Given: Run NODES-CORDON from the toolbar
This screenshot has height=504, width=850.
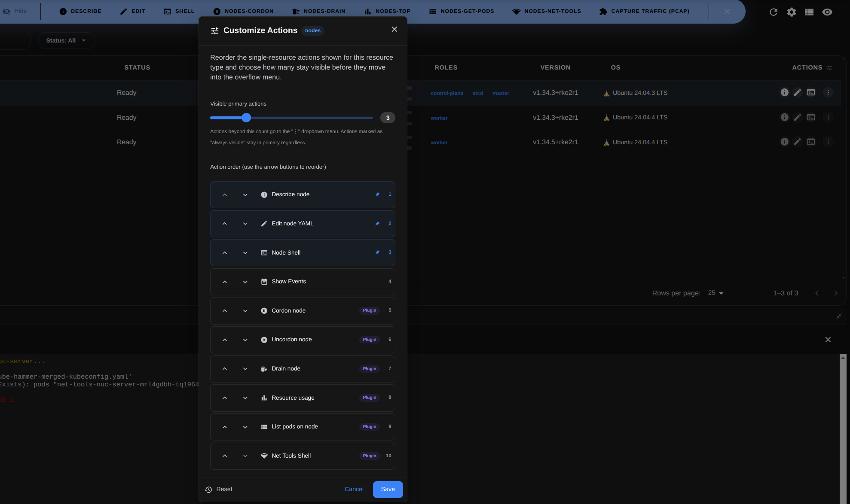Looking at the screenshot, I should click(x=243, y=11).
